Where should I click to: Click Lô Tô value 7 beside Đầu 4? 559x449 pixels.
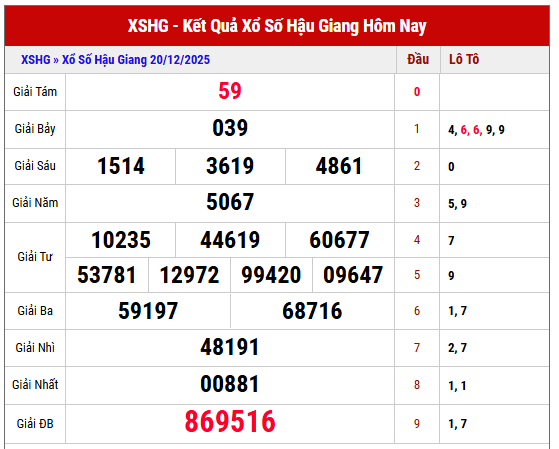[451, 241]
